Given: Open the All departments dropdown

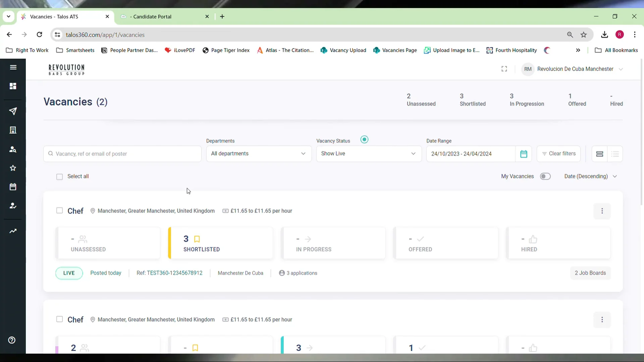Looking at the screenshot, I should 259,154.
